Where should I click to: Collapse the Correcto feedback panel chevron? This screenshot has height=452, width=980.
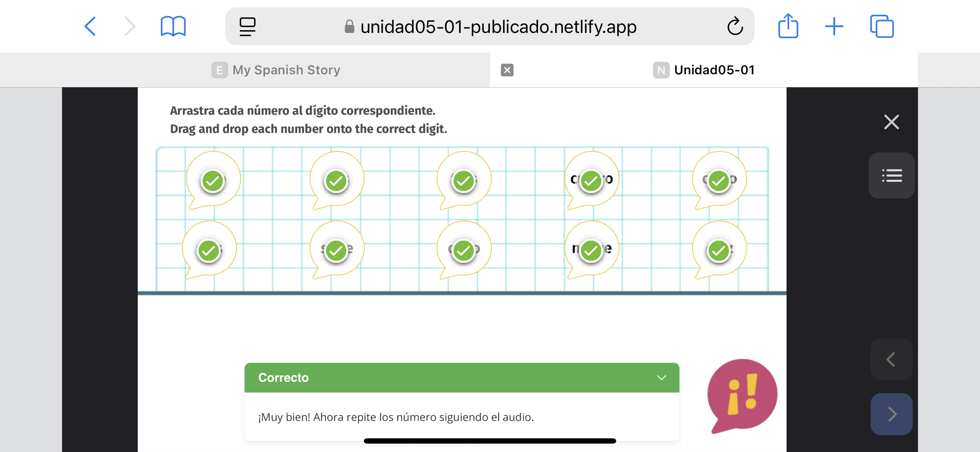coord(661,377)
